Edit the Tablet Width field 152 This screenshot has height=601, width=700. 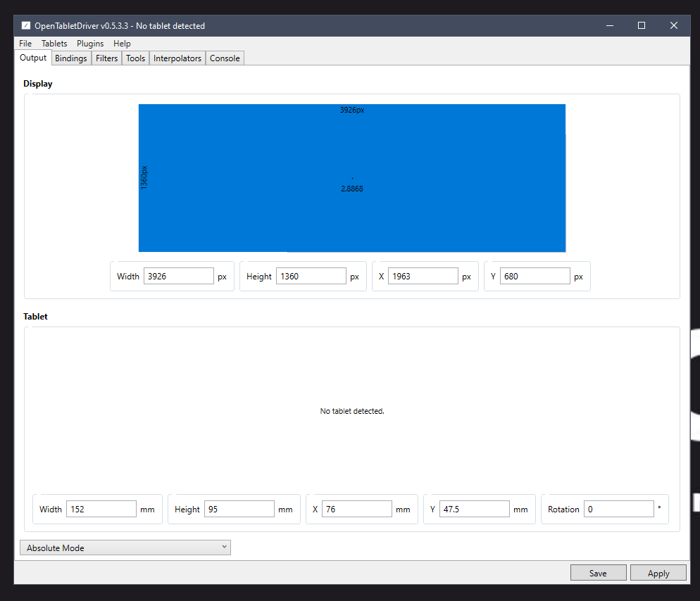pyautogui.click(x=101, y=509)
